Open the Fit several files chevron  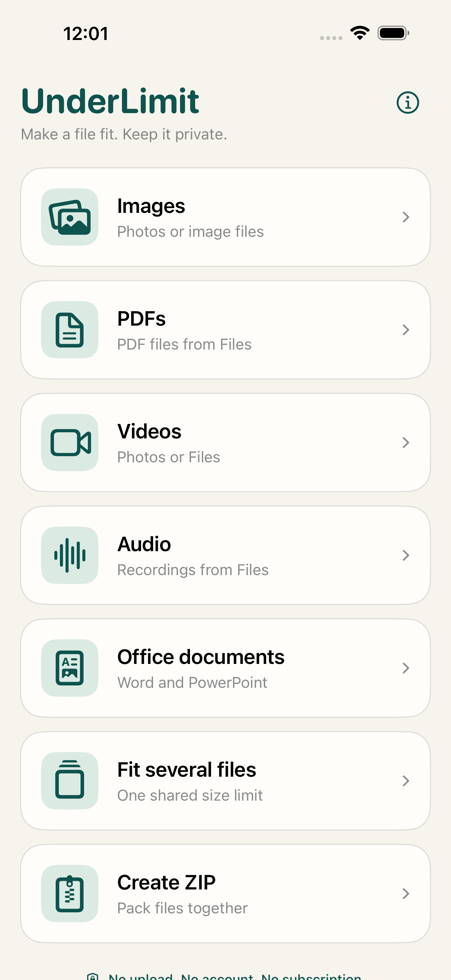406,781
